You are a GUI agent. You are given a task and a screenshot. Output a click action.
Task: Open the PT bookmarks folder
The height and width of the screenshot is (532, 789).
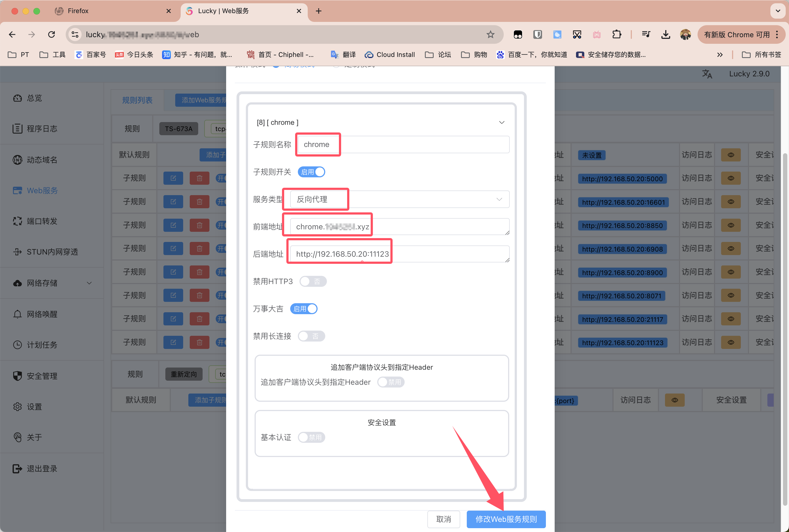click(18, 55)
